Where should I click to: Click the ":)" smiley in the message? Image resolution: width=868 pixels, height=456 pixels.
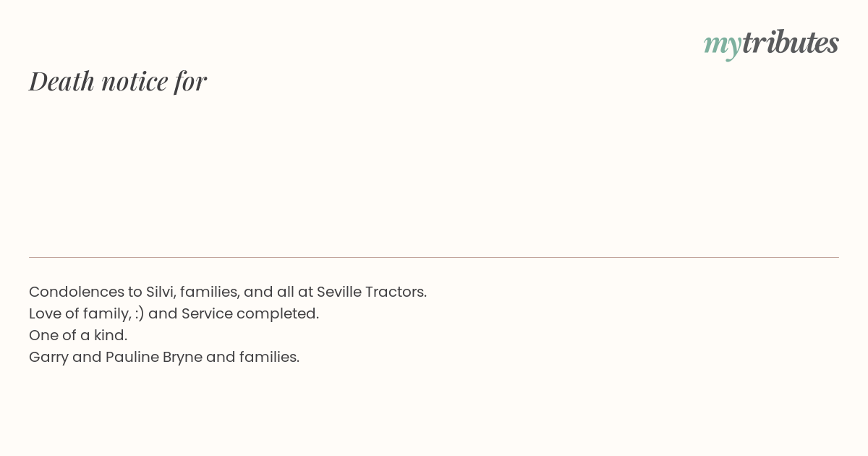139,313
